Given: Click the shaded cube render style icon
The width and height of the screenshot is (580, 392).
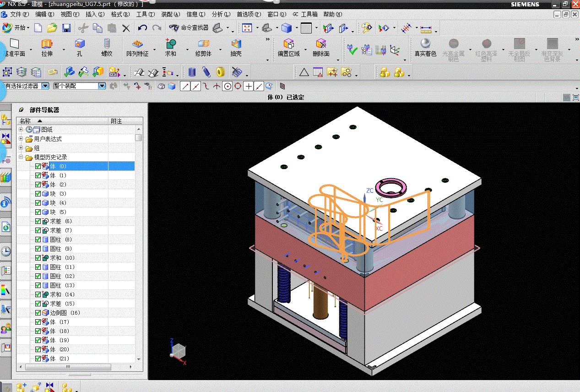Looking at the screenshot, I should pyautogui.click(x=287, y=28).
